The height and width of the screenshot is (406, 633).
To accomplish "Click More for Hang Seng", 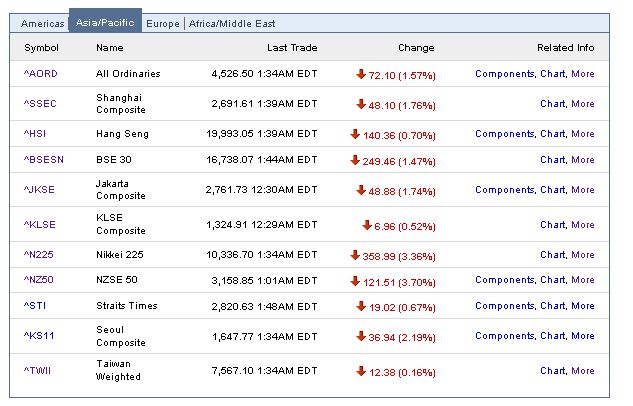I will [x=583, y=134].
